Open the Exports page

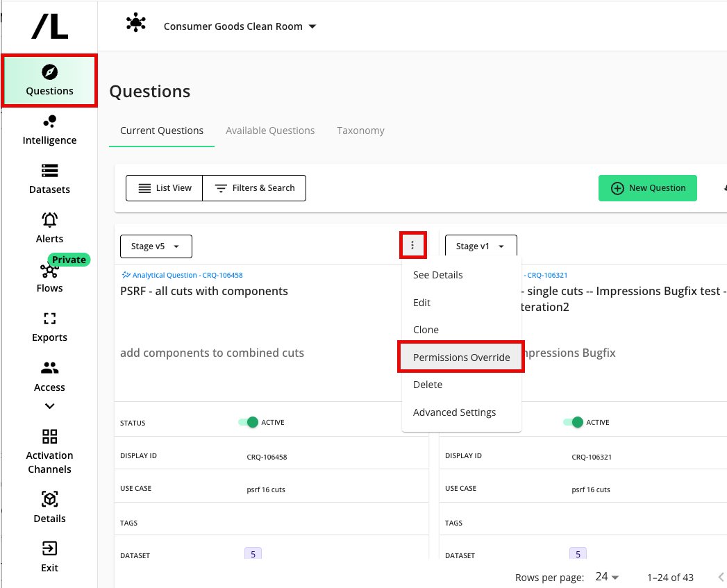49,327
